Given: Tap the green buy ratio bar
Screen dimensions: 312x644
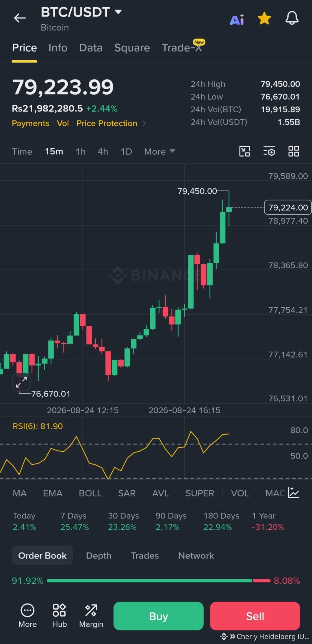Looking at the screenshot, I should (x=149, y=580).
